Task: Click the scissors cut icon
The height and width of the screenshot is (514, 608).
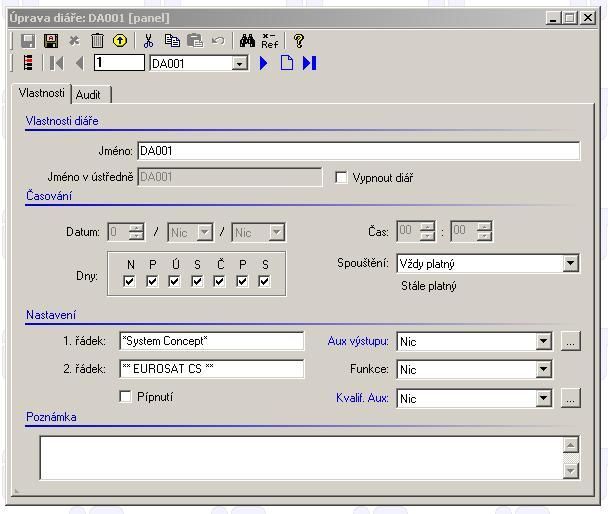Action: coord(149,41)
